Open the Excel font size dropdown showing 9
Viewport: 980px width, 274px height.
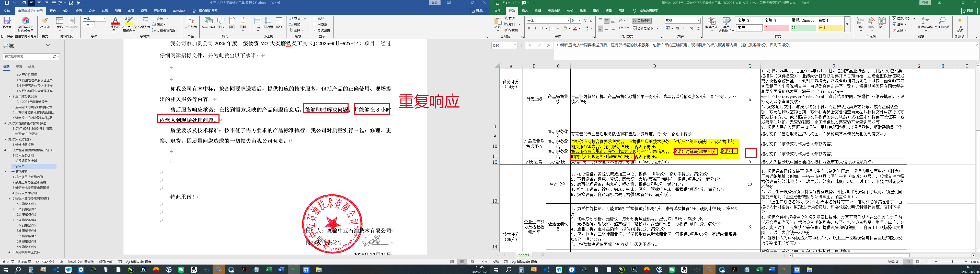pyautogui.click(x=579, y=20)
